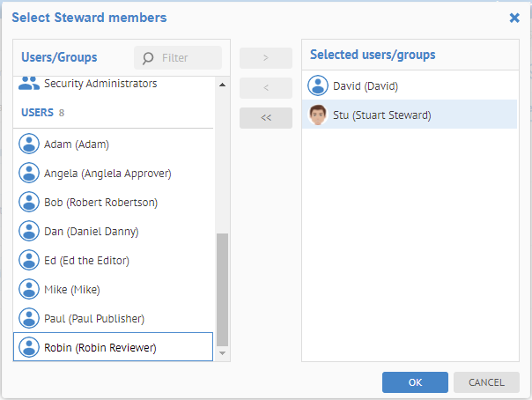Click the magnifier icon in Filter box
The height and width of the screenshot is (400, 532).
click(x=148, y=58)
